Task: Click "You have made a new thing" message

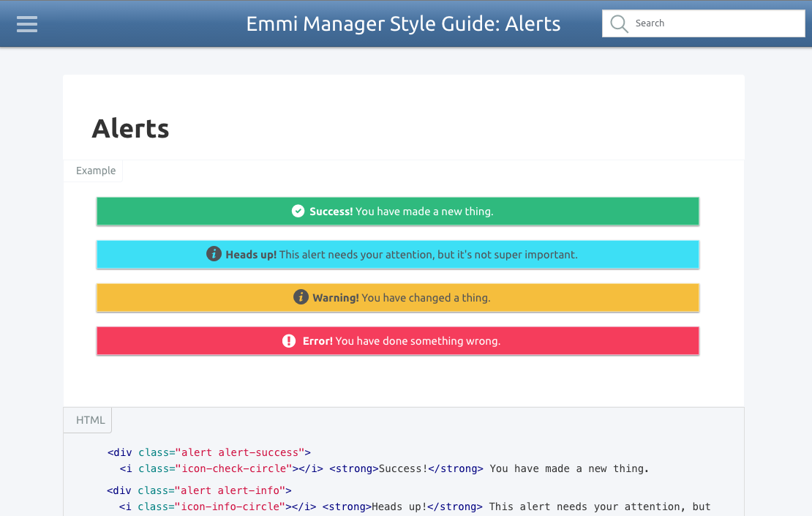Action: 424,212
